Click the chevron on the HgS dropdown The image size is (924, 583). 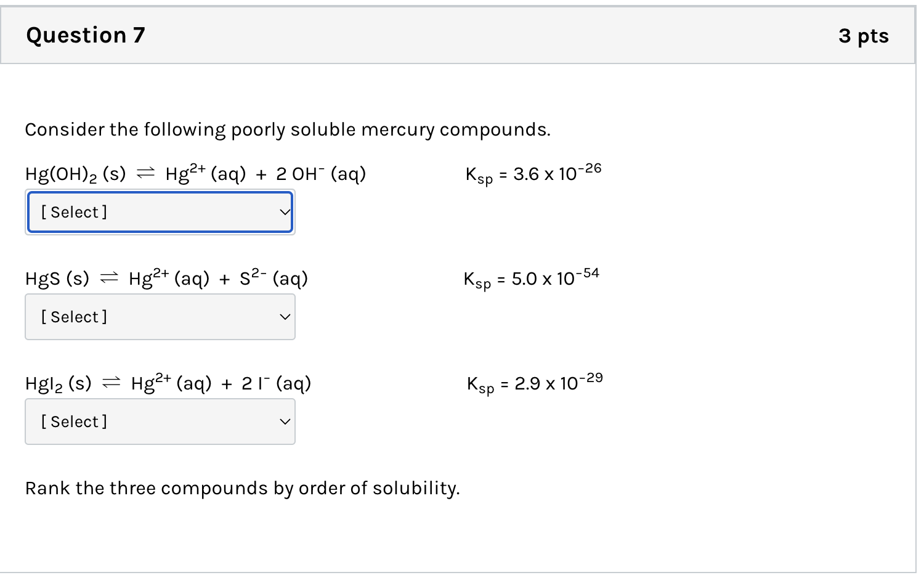coord(284,317)
